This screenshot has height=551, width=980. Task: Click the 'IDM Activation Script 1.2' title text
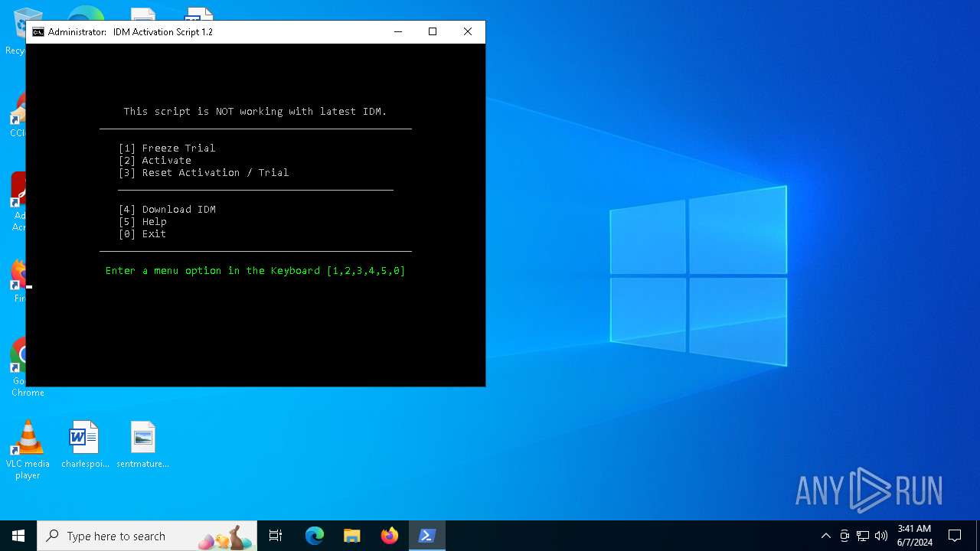tap(163, 32)
